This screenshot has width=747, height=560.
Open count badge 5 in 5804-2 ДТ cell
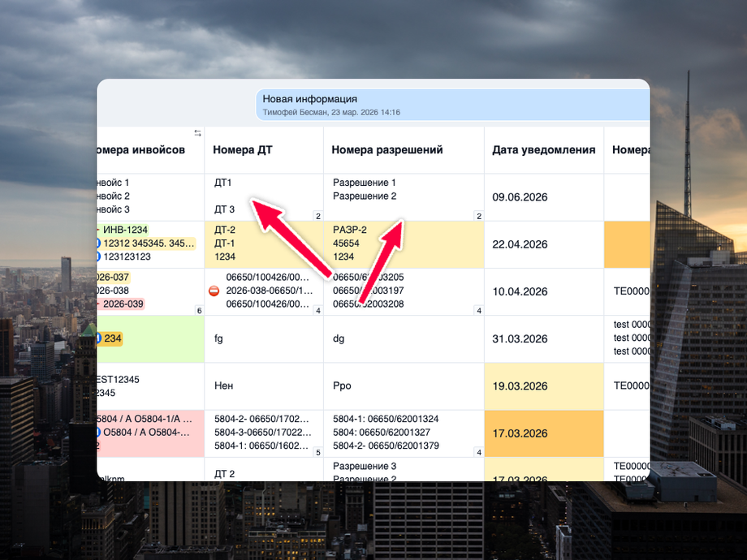tap(317, 452)
